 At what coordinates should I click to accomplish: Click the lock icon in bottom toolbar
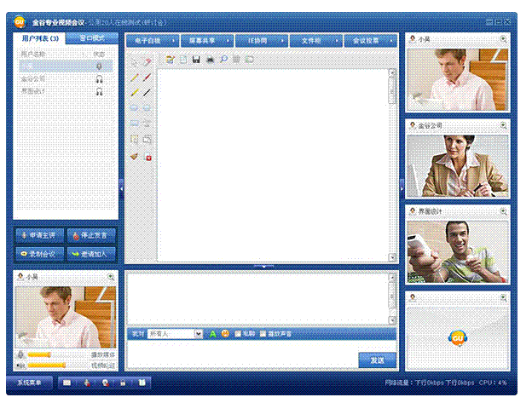coord(123,383)
